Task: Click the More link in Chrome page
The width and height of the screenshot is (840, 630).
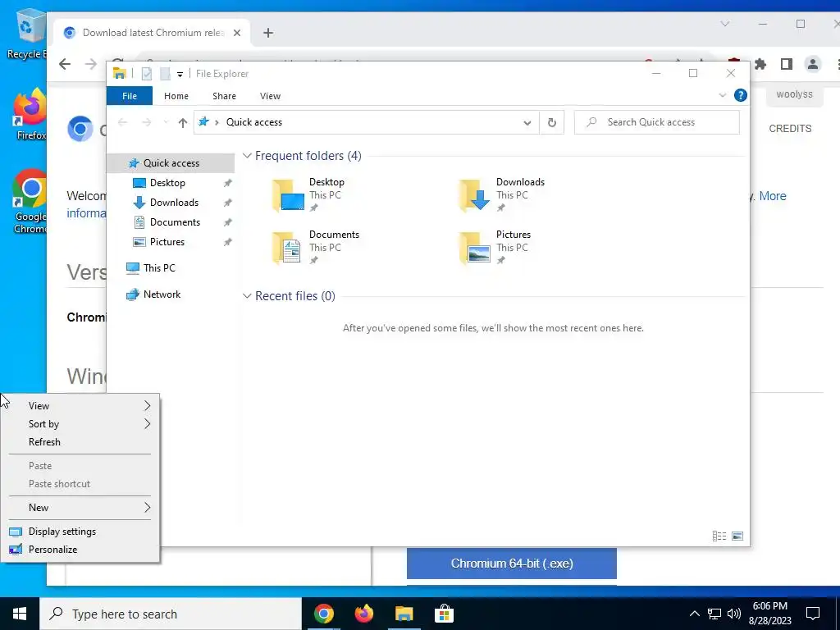Action: pos(773,196)
